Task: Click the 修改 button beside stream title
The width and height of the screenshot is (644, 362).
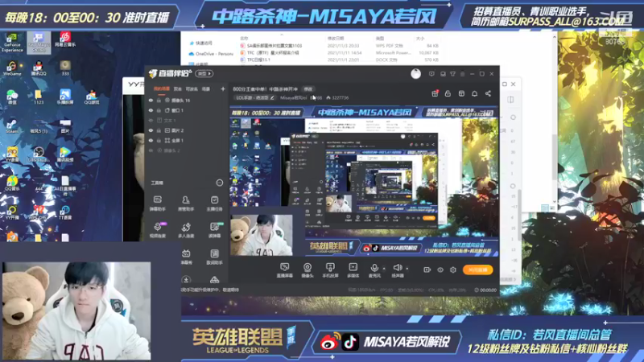Action: 308,89
